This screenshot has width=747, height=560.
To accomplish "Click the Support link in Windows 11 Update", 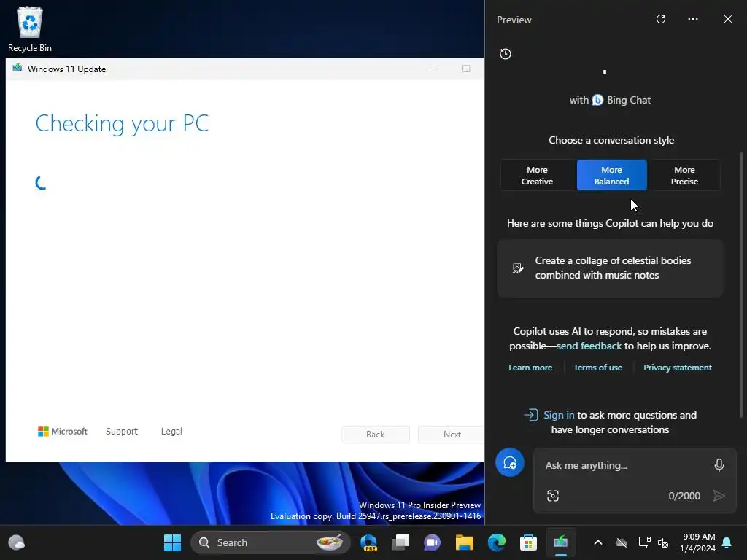I will [x=122, y=432].
